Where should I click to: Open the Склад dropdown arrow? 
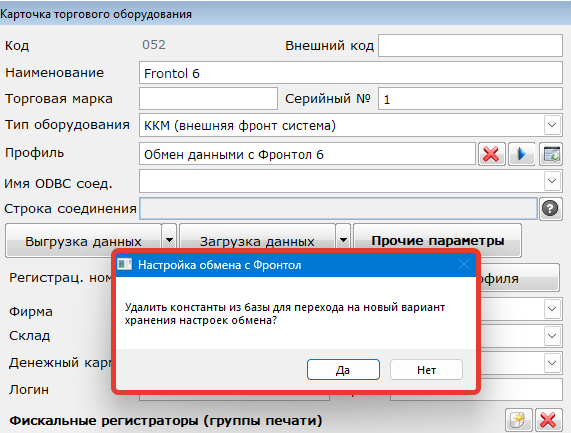pos(552,336)
